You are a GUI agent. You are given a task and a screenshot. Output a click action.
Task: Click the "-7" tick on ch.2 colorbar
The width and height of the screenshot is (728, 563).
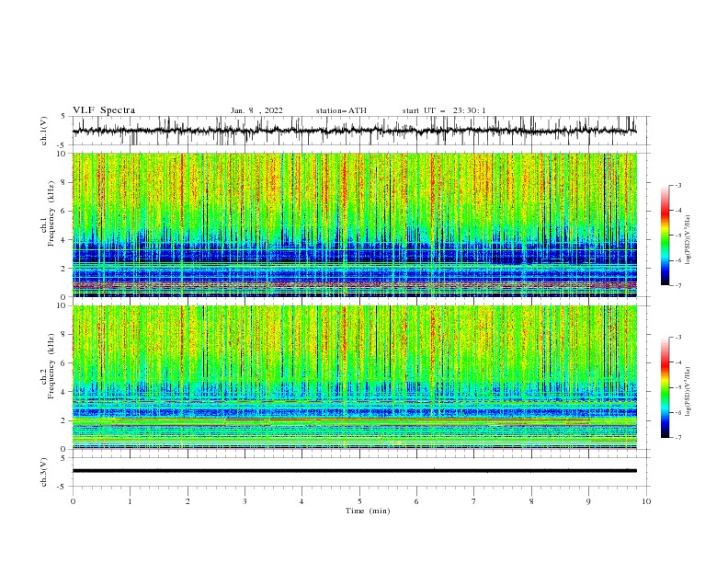(x=677, y=437)
